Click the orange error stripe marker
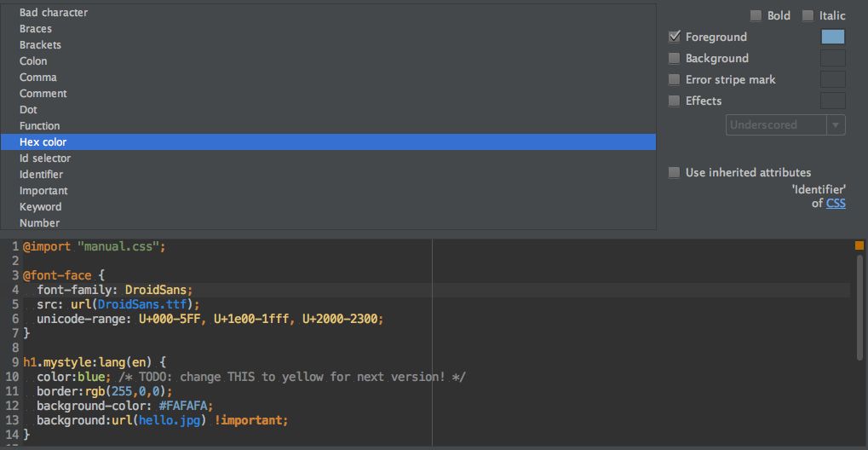Viewport: 868px width, 450px height. pyautogui.click(x=859, y=245)
